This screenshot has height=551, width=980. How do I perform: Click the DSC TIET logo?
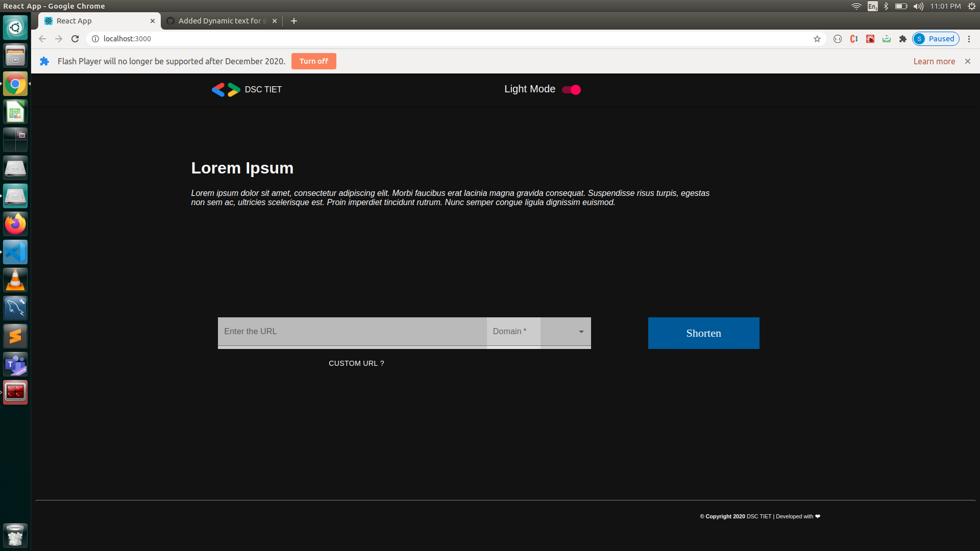tap(225, 89)
